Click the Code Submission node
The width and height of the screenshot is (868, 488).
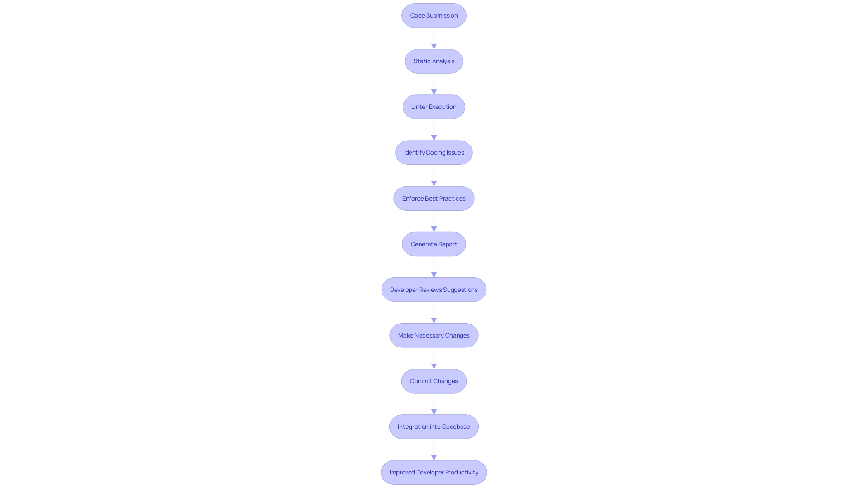pyautogui.click(x=434, y=15)
